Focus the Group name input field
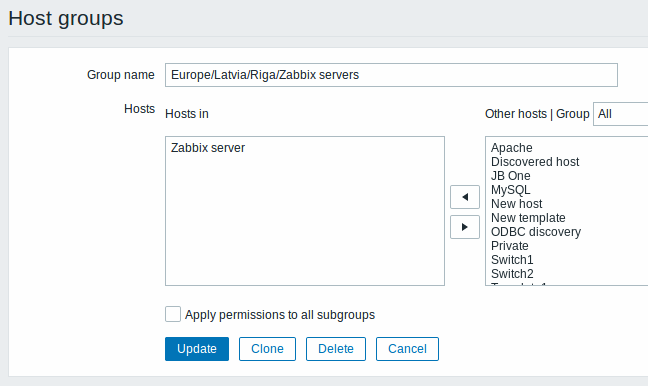Screen dimensions: 648x386 pyautogui.click(x=391, y=75)
